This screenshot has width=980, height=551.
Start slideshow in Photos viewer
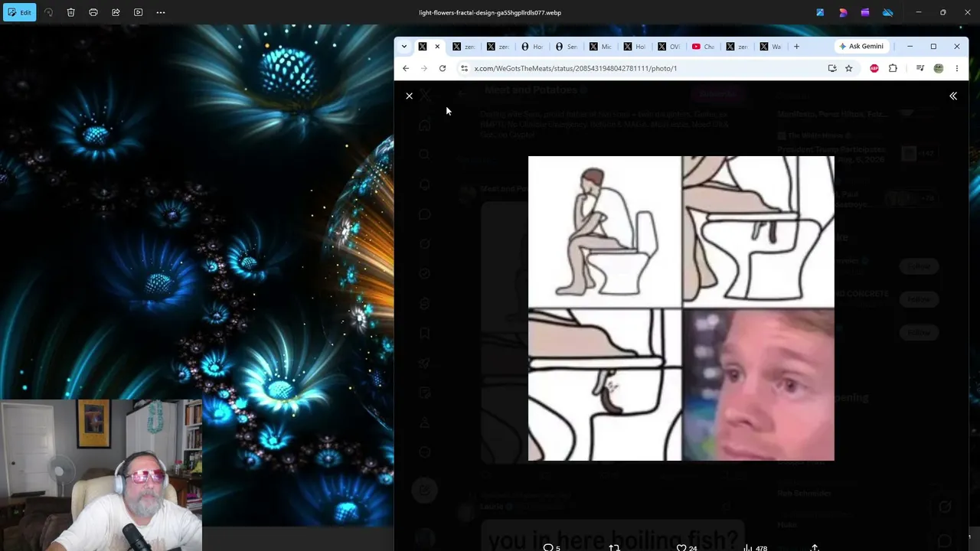(x=139, y=12)
